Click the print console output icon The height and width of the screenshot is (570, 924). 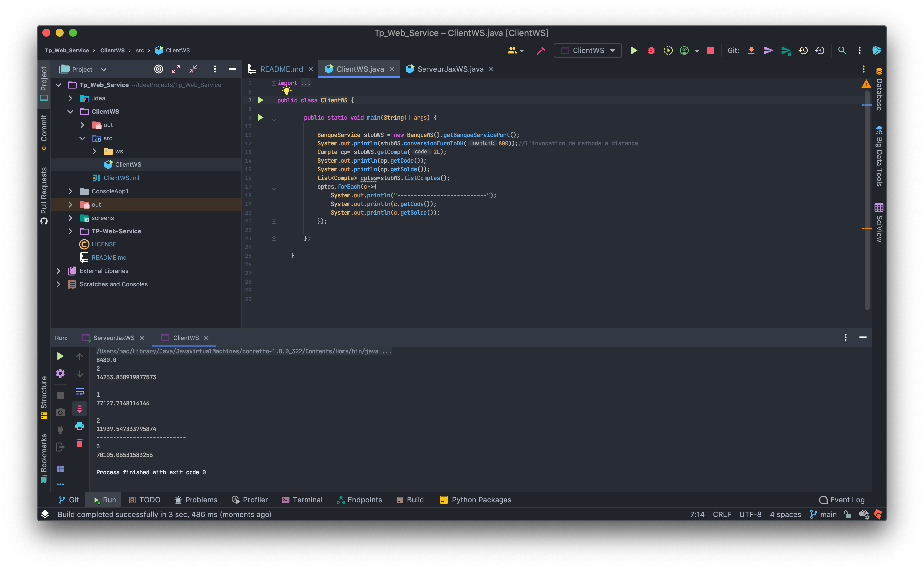(x=79, y=426)
